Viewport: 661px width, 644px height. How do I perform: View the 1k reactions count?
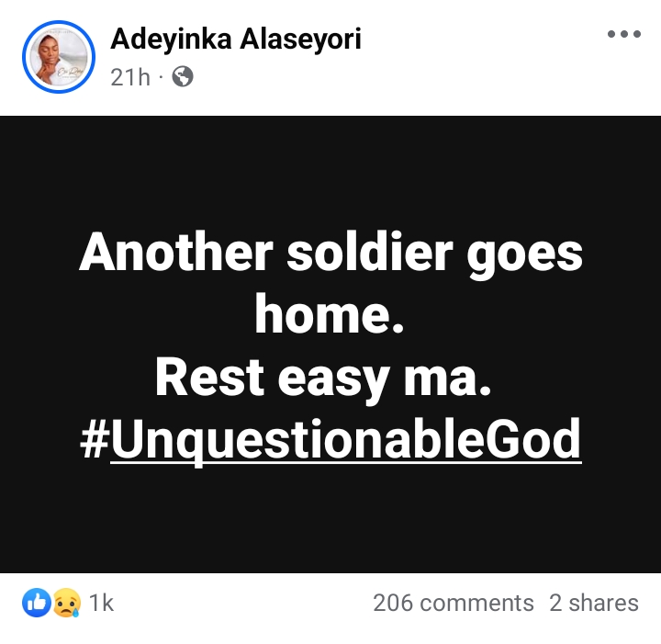point(102,603)
